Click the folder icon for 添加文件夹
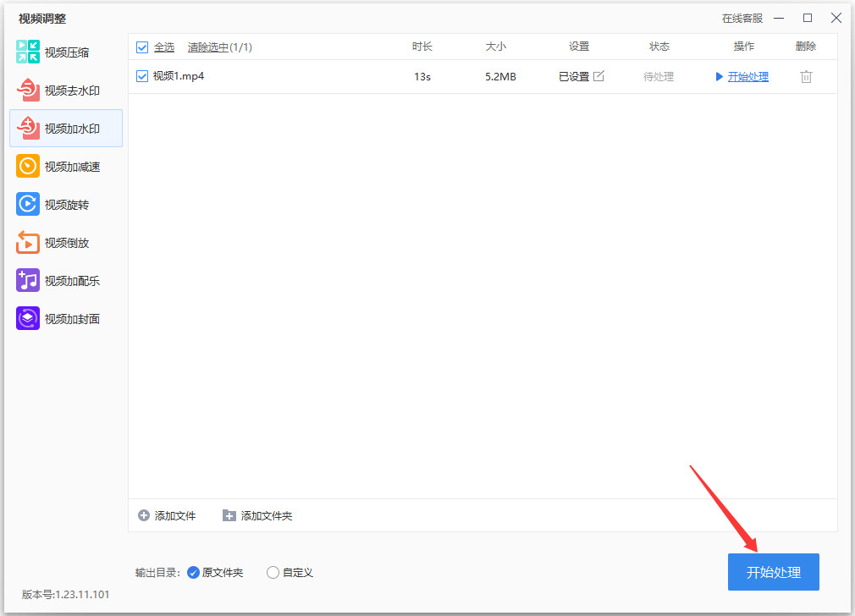This screenshot has width=855, height=616. pos(229,515)
